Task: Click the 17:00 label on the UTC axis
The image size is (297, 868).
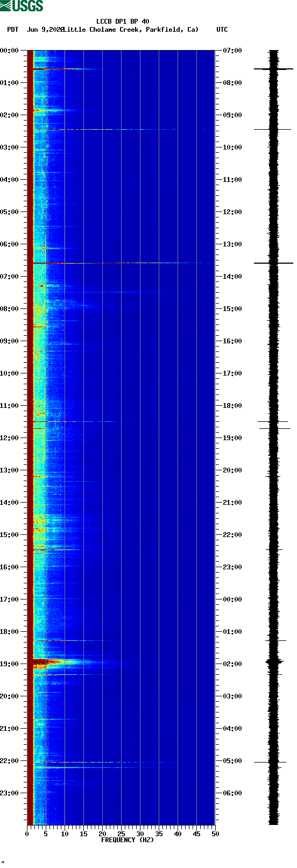Action: 232,373
